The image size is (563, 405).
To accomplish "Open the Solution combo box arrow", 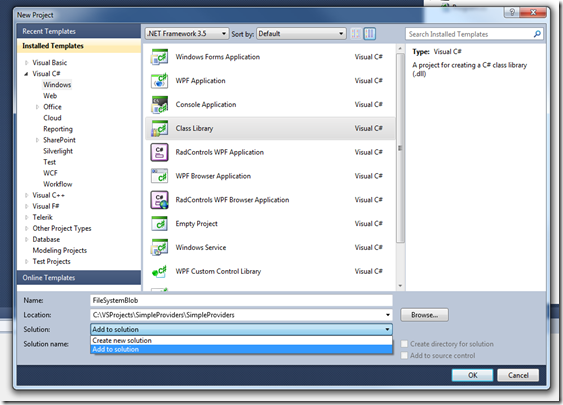I will (387, 329).
